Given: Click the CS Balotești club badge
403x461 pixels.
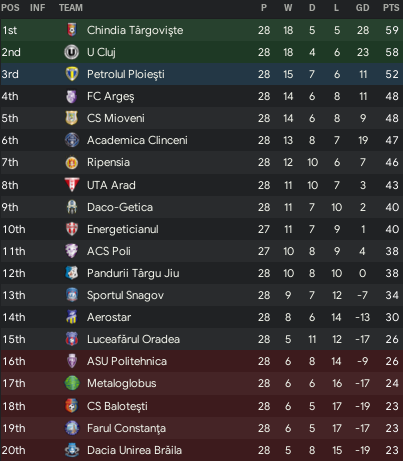Looking at the screenshot, I should coord(72,406).
